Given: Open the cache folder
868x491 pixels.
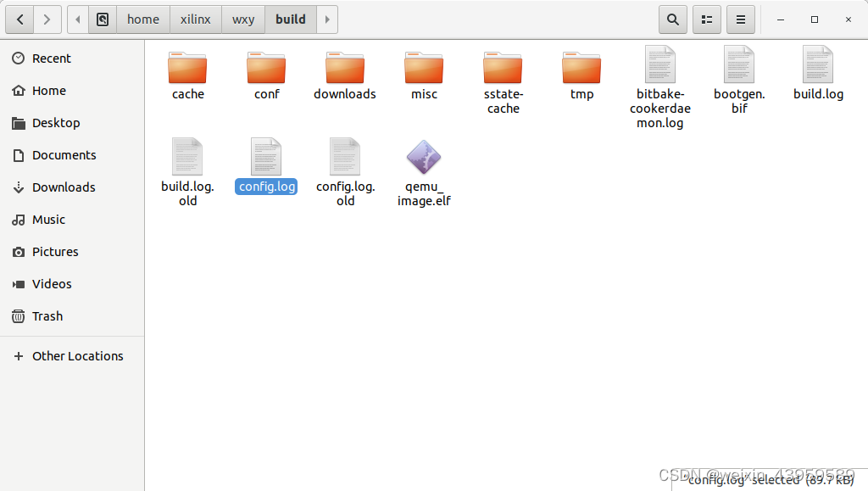Looking at the screenshot, I should coord(187,68).
